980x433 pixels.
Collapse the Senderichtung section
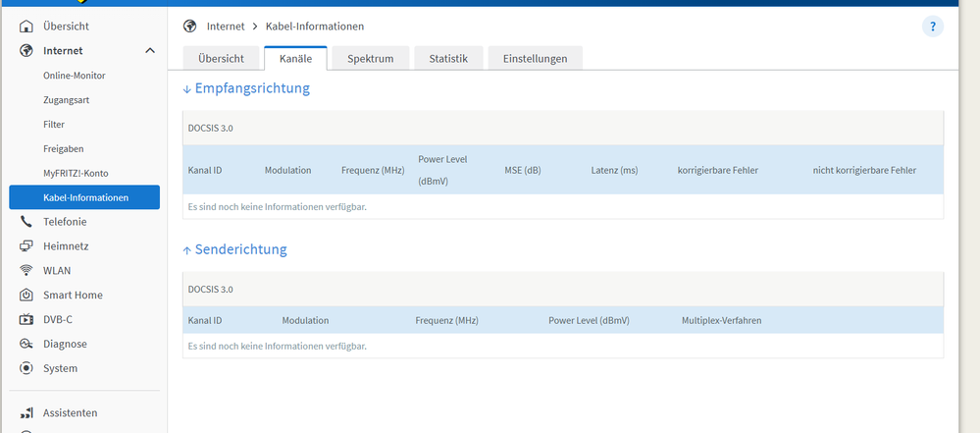[x=234, y=249]
